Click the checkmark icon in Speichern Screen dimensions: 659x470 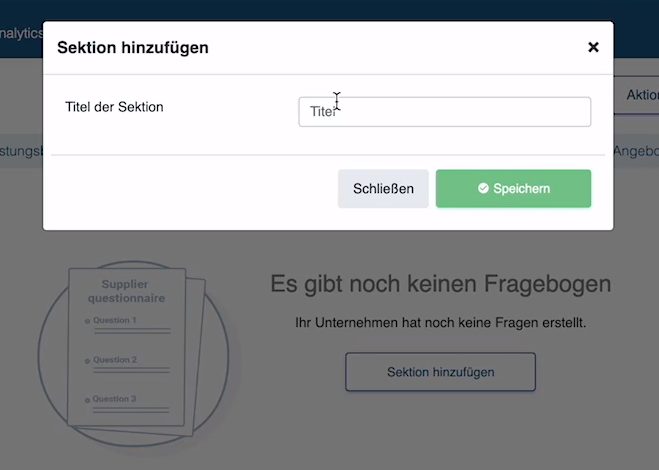pos(483,188)
